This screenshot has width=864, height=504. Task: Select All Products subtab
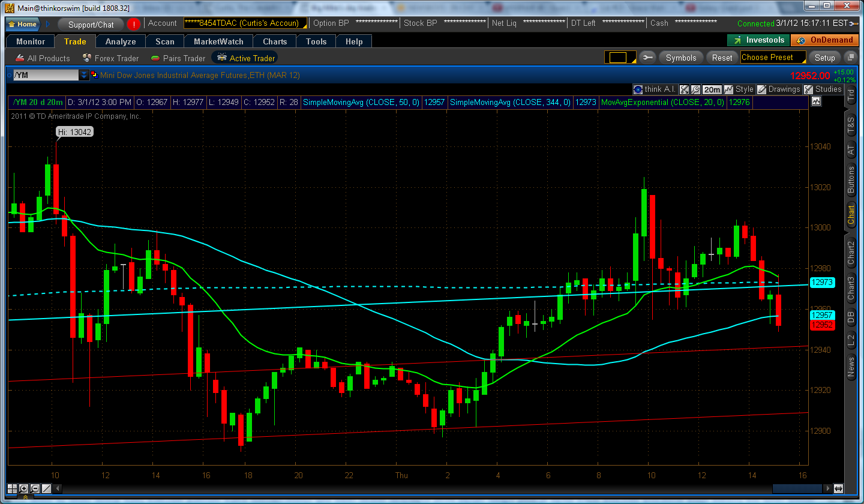(x=42, y=58)
